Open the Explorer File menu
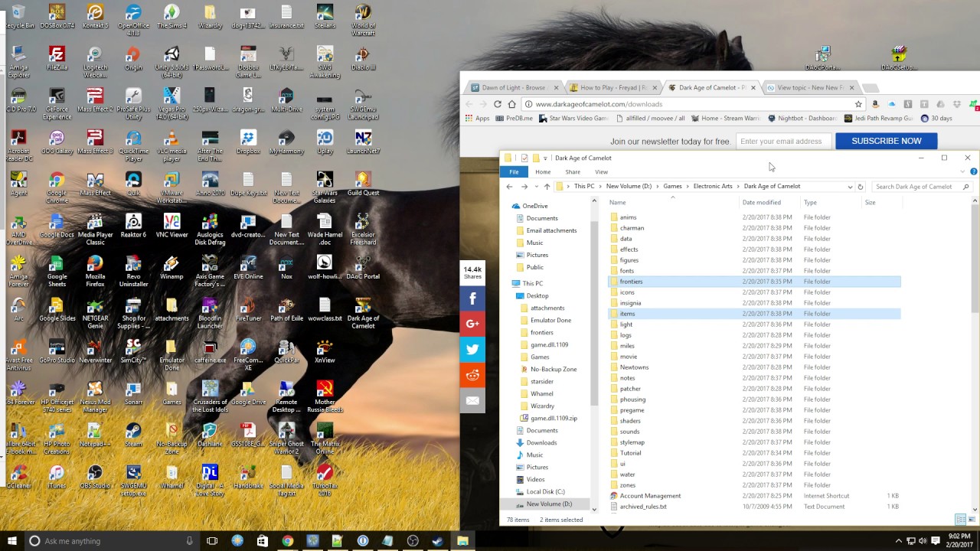The width and height of the screenshot is (980, 551). pyautogui.click(x=514, y=172)
